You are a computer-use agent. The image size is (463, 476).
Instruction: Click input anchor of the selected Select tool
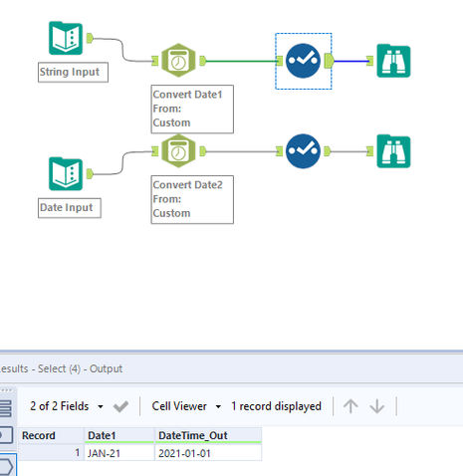tap(280, 61)
